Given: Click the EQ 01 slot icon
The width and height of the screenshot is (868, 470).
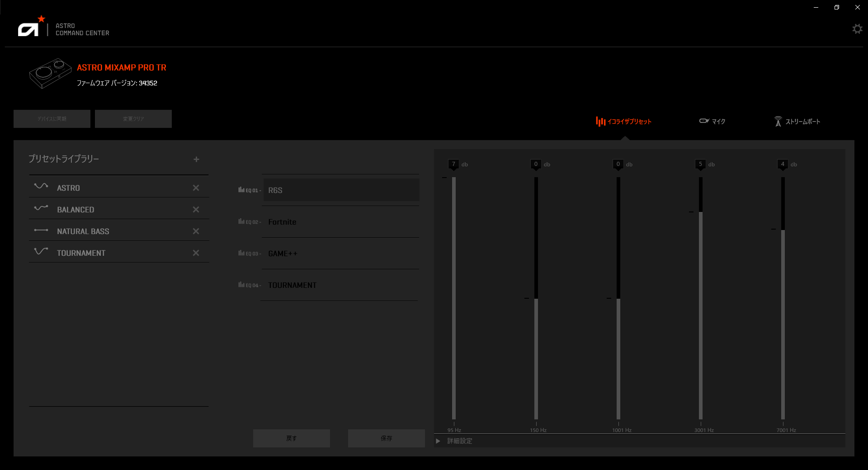Looking at the screenshot, I should click(241, 190).
